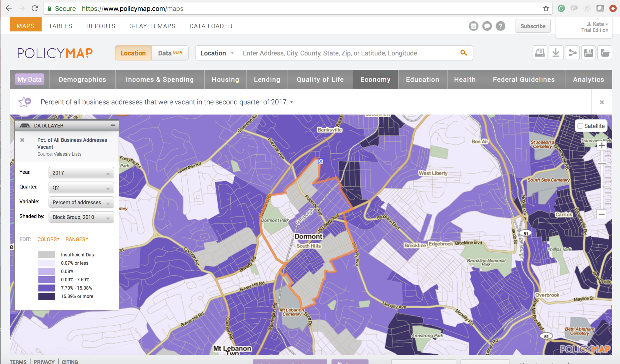Open the Federal Guidelines menu
Viewport: 620px width, 364px height.
(x=524, y=79)
